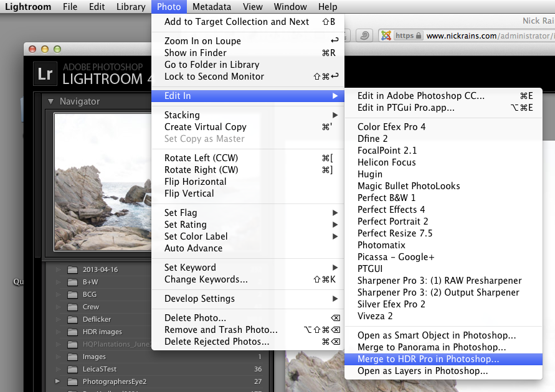Select Sharpener Pro 3 RAW Presharpener
Image resolution: width=555 pixels, height=392 pixels.
(444, 281)
